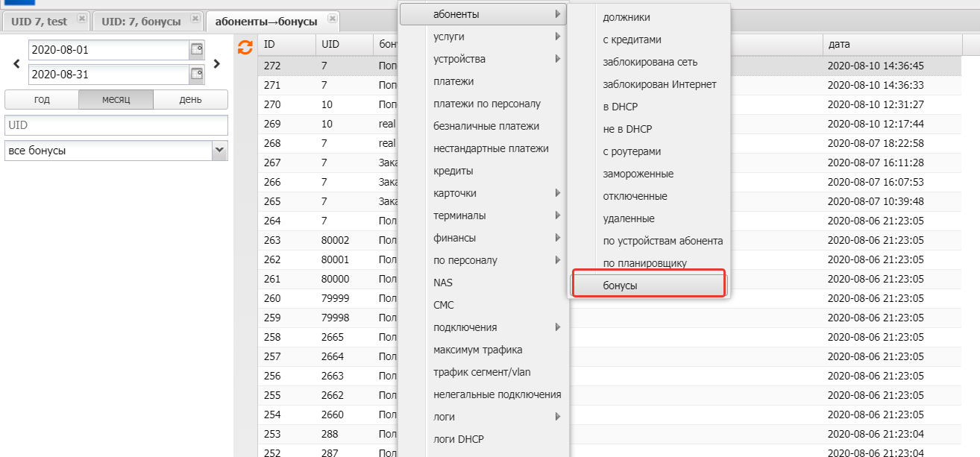This screenshot has height=457, width=980.
Task: Choose 'бонусы' in the абоненты submenu
Action: 647,286
